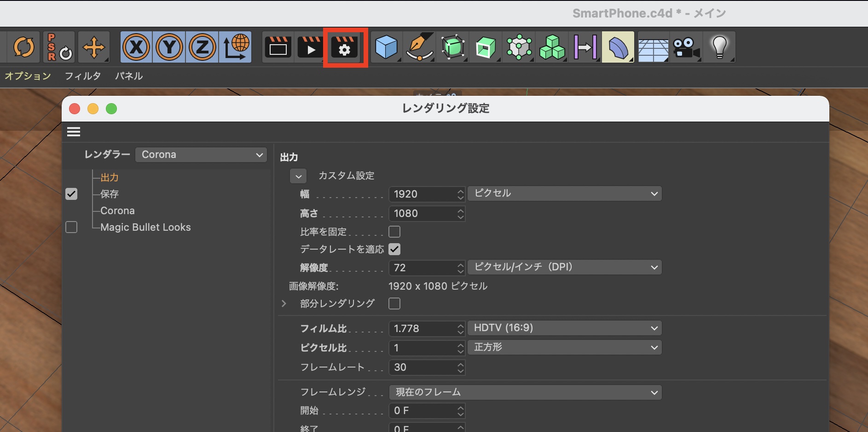
Task: Click Render to Picture Viewer icon
Action: click(x=311, y=47)
